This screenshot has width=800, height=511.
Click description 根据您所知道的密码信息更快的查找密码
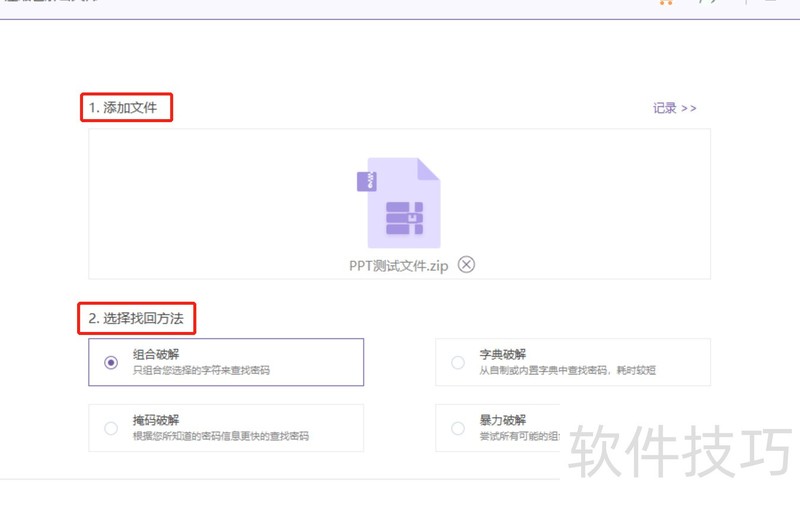(x=220, y=436)
